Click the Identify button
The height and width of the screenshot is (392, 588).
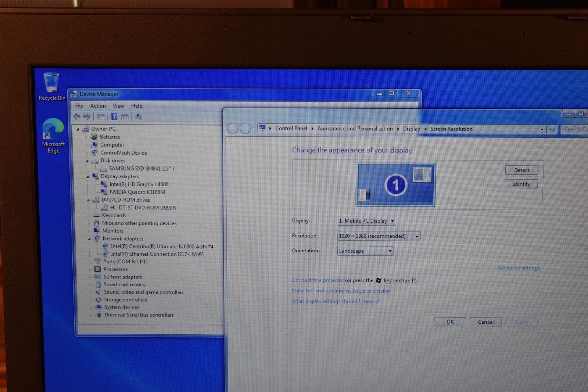(x=521, y=184)
